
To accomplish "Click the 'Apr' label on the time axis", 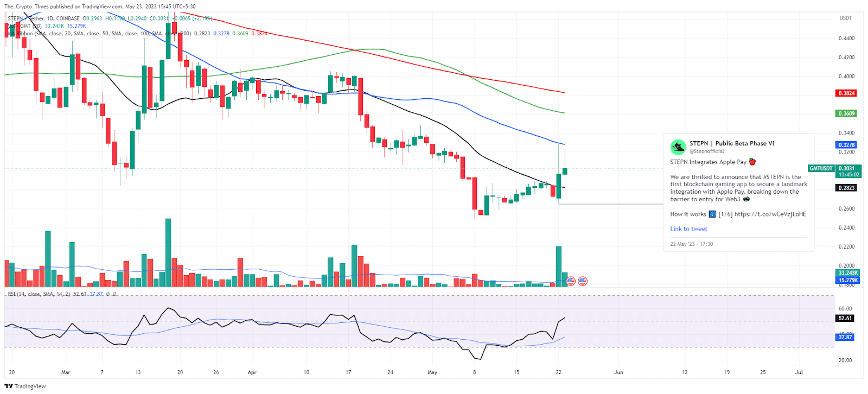I will [x=252, y=372].
